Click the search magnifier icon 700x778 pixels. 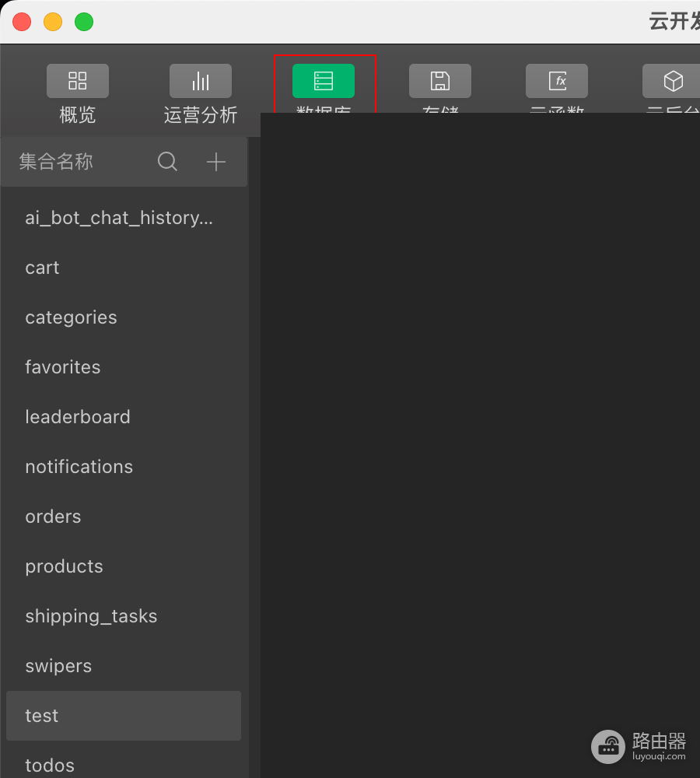coord(167,162)
